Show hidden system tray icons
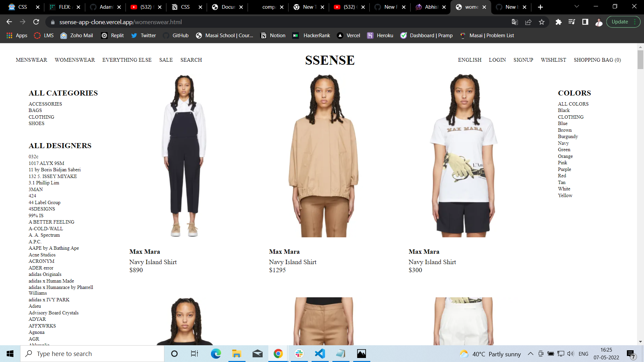Viewport: 644px width, 362px height. tap(531, 354)
